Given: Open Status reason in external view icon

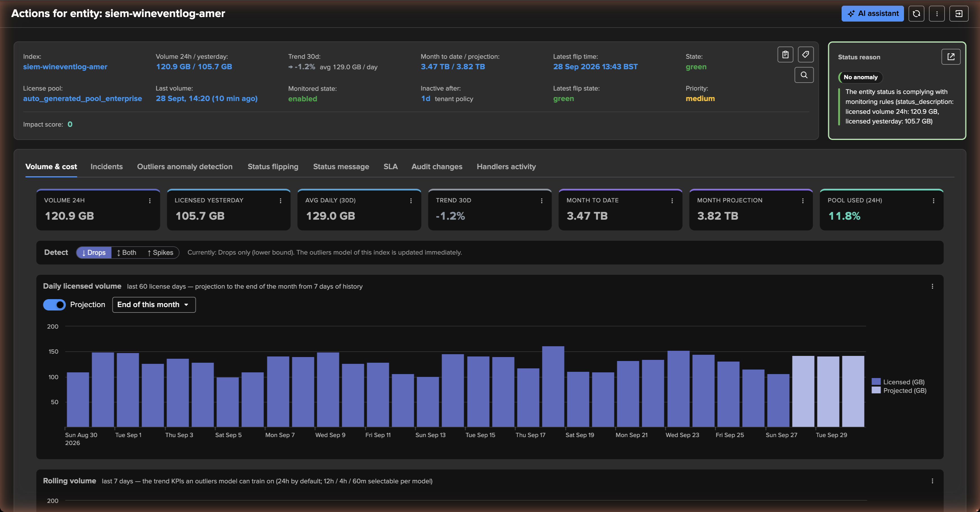Looking at the screenshot, I should tap(951, 57).
